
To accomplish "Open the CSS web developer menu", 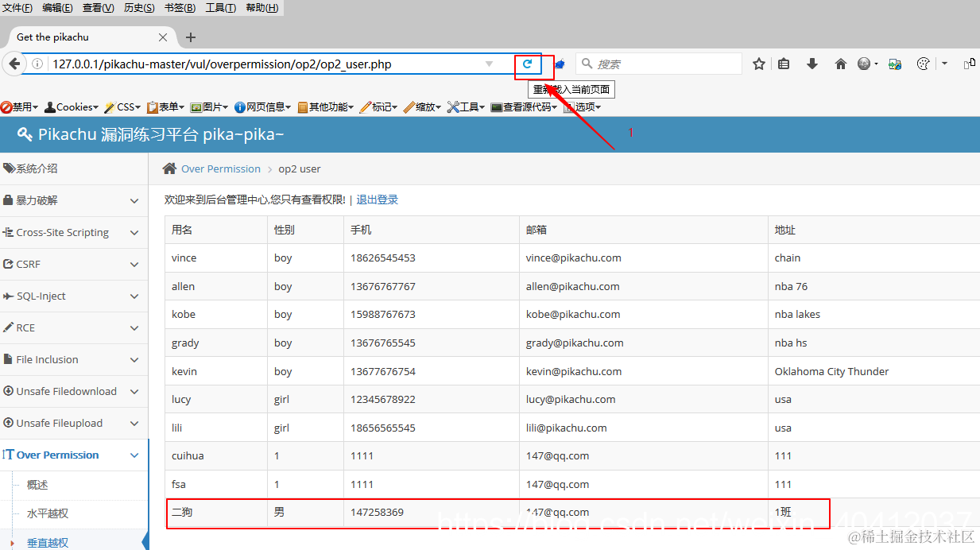I will pos(122,107).
